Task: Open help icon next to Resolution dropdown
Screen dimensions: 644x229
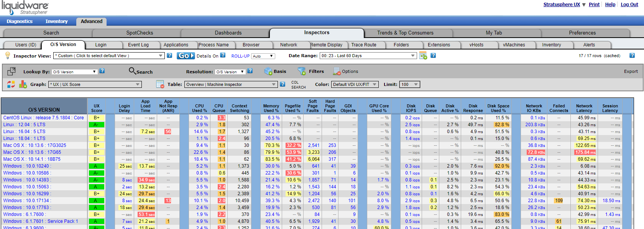Action: [250, 71]
